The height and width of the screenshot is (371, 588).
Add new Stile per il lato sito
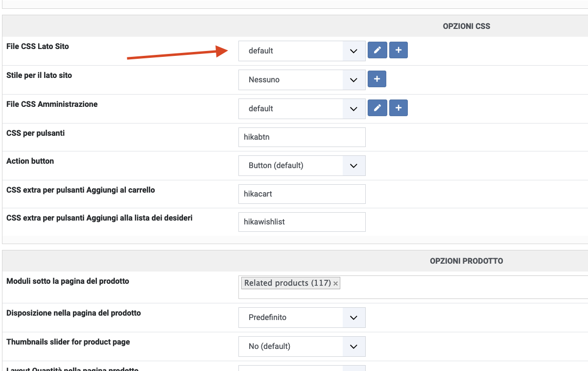click(377, 79)
